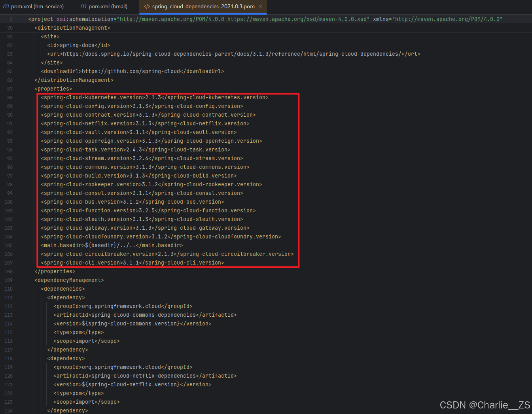Viewport: 532px width, 414px height.
Task: Close the spring-cloud-dependencies-2021.0.3.pom tab
Action: coord(261,6)
